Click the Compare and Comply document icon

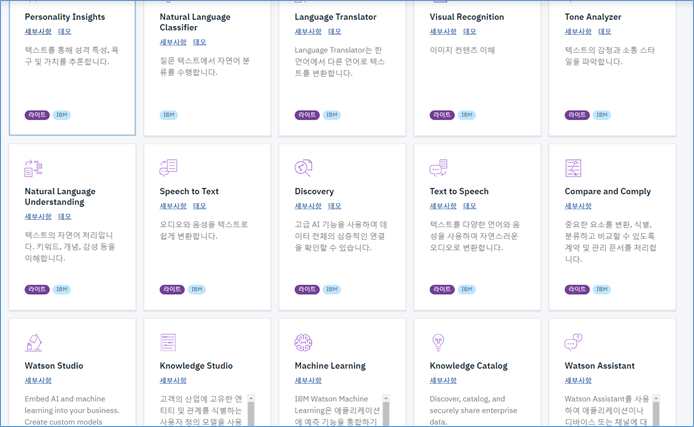click(573, 168)
